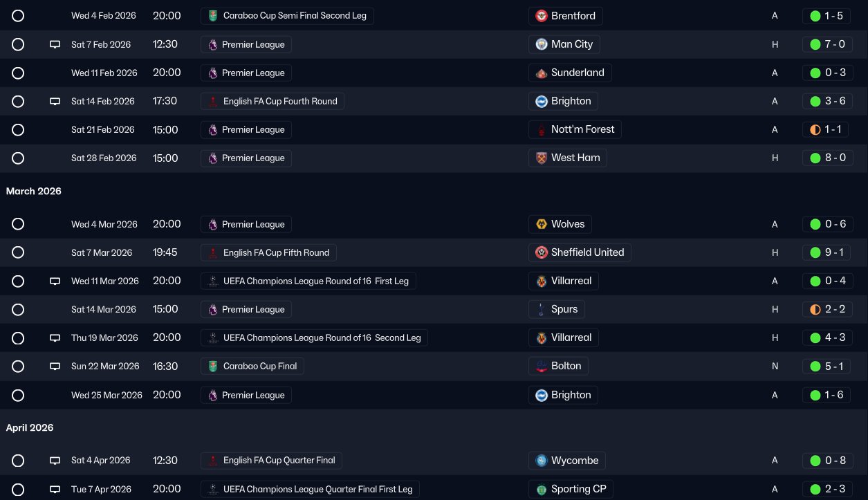This screenshot has height=500, width=868.
Task: Open the 8 - 0 West Ham result
Action: 827,158
